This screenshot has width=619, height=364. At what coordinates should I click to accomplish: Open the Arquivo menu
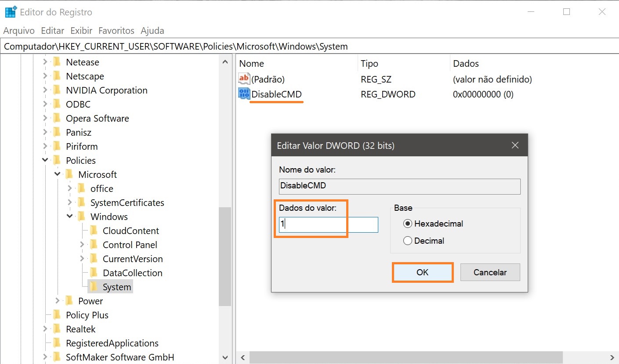[x=19, y=31]
